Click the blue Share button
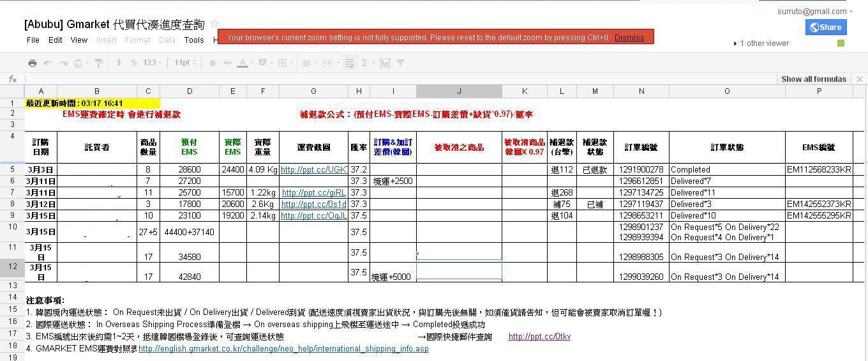 826,27
